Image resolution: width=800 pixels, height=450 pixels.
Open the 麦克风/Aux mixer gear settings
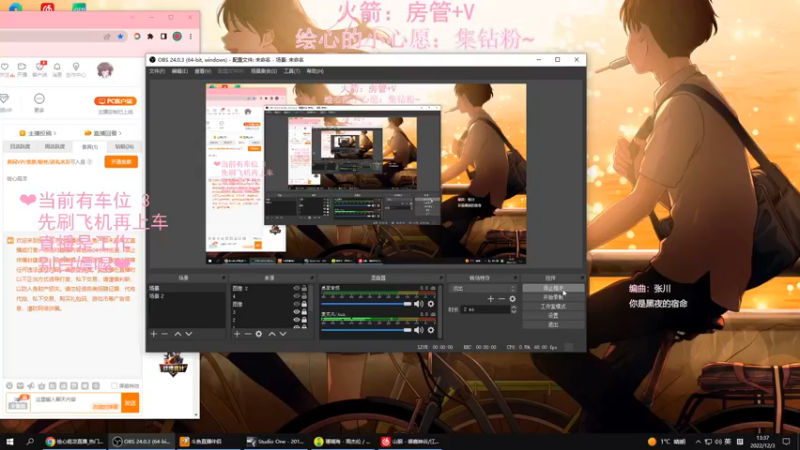[x=431, y=330]
